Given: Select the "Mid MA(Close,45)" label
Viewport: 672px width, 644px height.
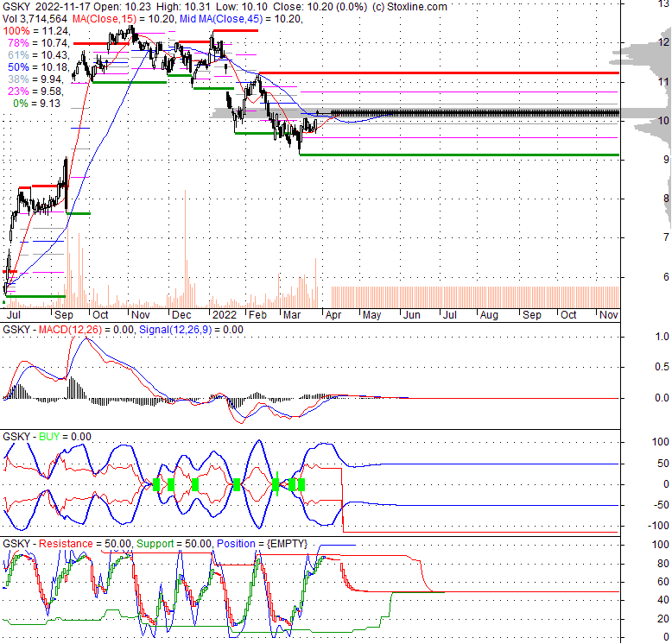Looking at the screenshot, I should [221, 19].
